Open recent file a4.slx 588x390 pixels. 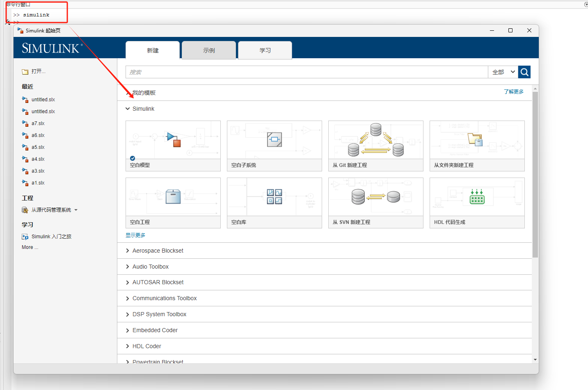click(x=38, y=159)
